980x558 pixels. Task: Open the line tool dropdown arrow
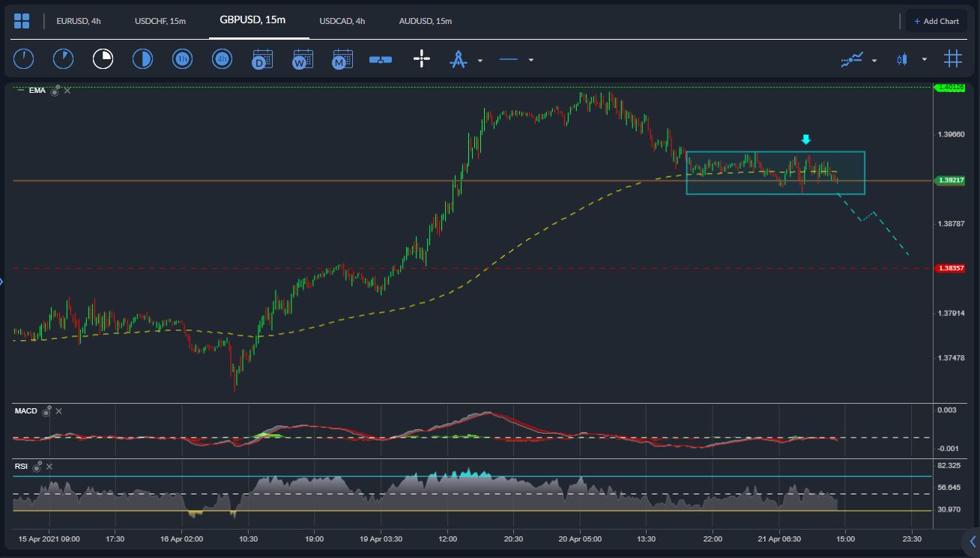(x=530, y=60)
